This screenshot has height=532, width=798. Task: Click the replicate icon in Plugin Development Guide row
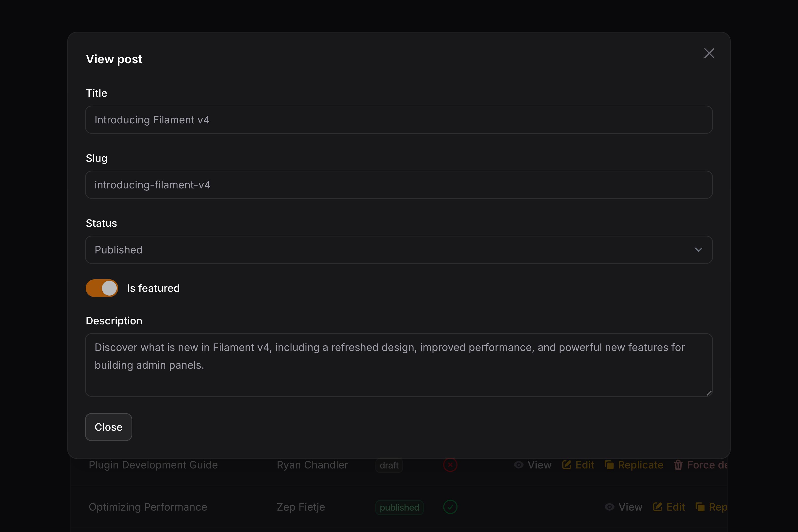[x=609, y=465]
